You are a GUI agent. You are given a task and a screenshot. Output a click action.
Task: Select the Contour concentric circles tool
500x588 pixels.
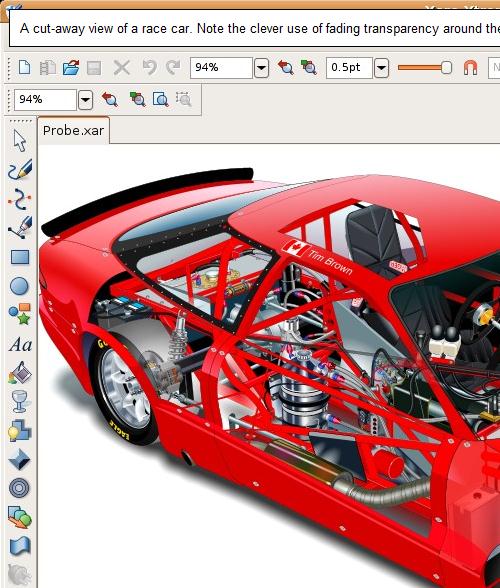click(19, 488)
